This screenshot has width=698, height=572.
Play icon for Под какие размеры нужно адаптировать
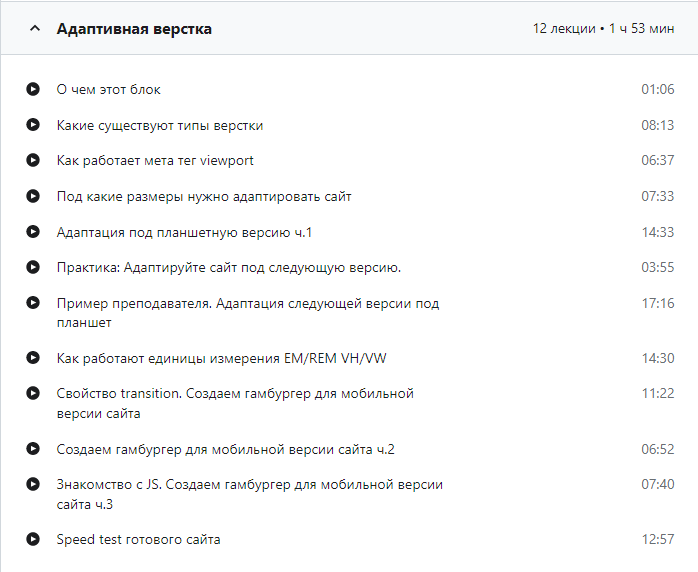tap(33, 196)
